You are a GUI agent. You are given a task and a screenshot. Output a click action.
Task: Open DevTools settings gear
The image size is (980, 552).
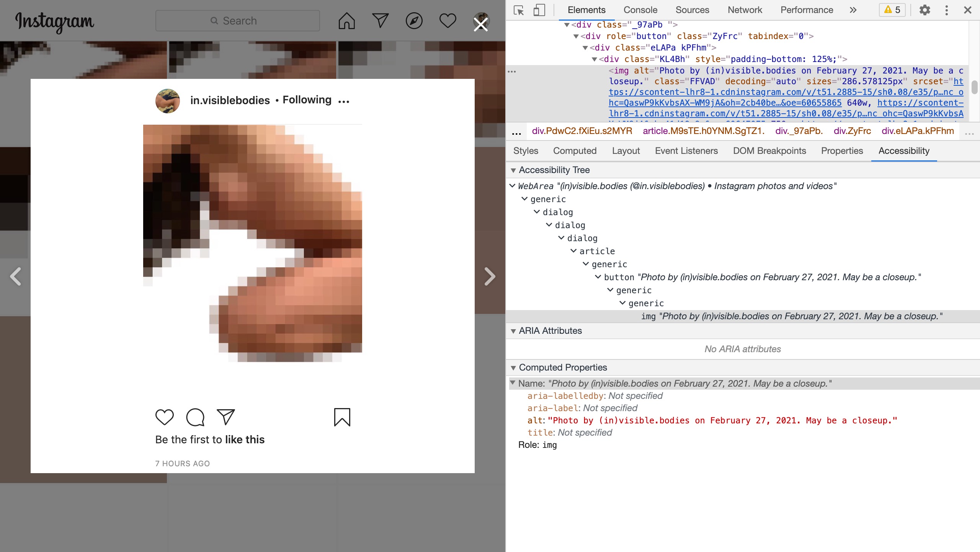[924, 10]
